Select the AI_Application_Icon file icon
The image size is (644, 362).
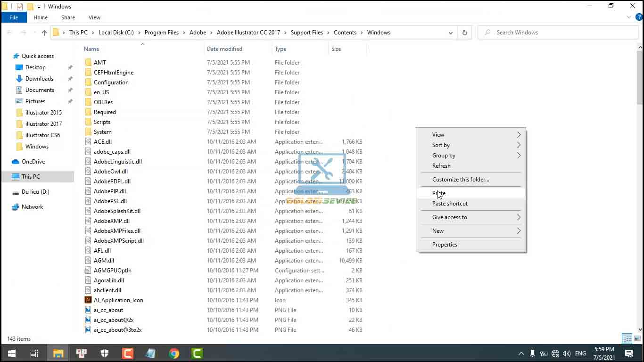coord(88,300)
